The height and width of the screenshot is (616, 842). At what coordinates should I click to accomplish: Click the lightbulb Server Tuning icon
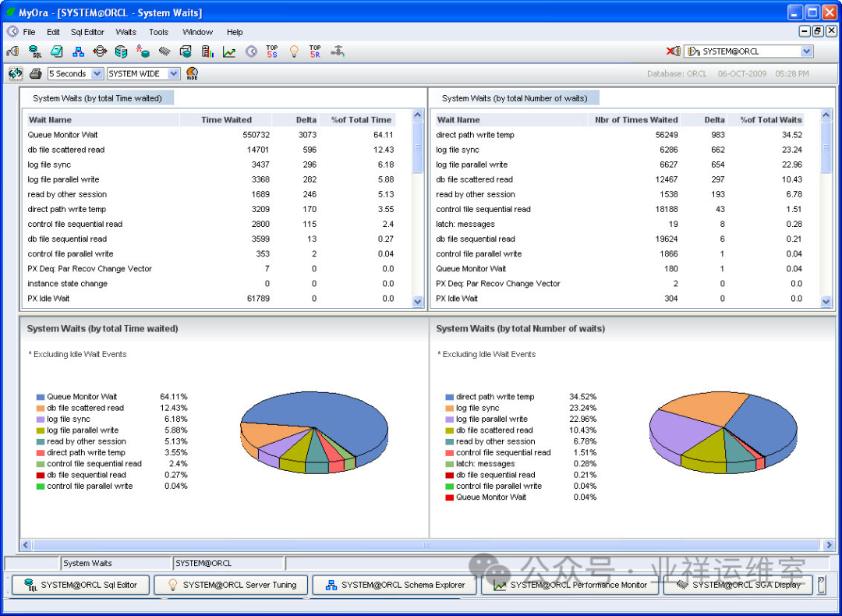[294, 51]
